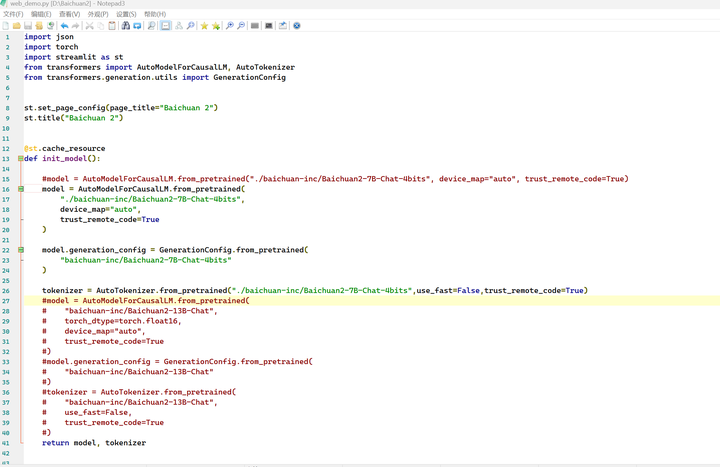Click the Cut scissors icon
The image size is (720, 467).
tap(90, 26)
